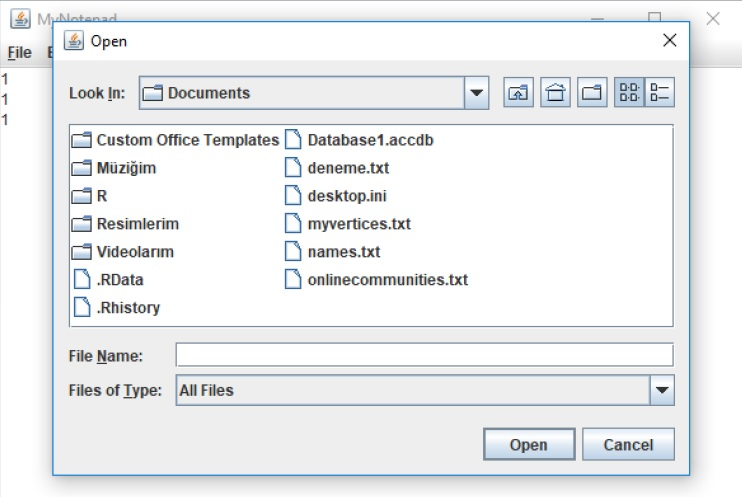
Task: Click folder icon beside Müziğim
Action: (81, 168)
